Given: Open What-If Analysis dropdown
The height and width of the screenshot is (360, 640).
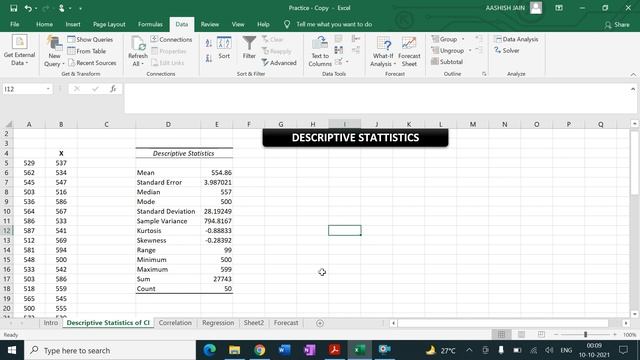Looking at the screenshot, I should tap(383, 51).
